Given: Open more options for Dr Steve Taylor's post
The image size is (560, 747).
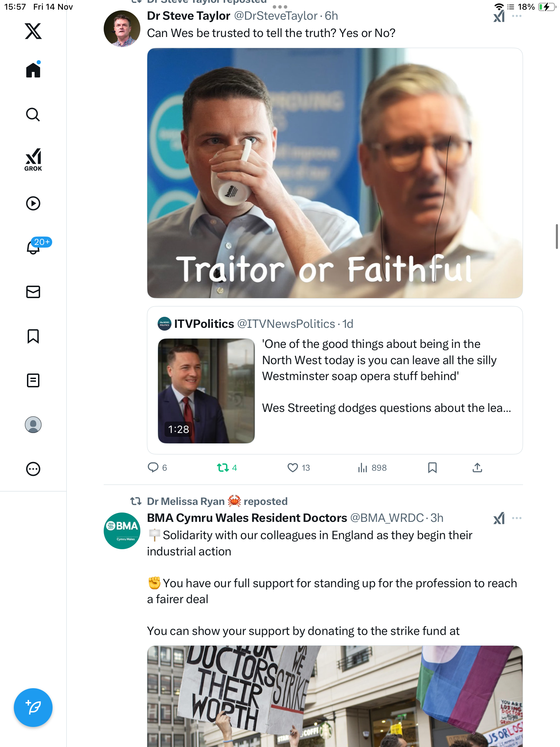Looking at the screenshot, I should pos(517,16).
